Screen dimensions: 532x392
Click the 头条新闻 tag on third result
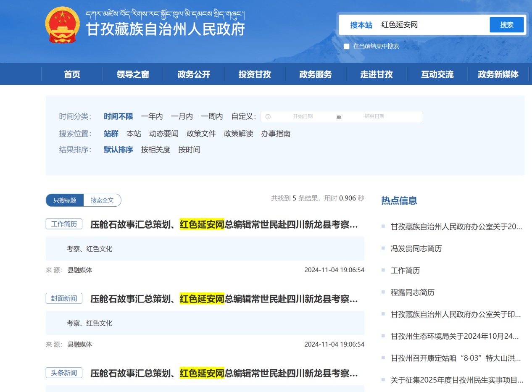[64, 373]
